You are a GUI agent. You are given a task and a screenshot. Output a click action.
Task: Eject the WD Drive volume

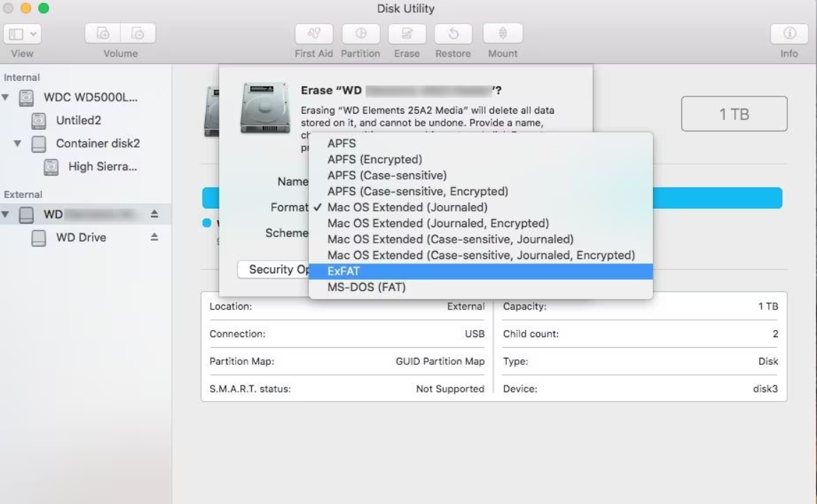[154, 237]
